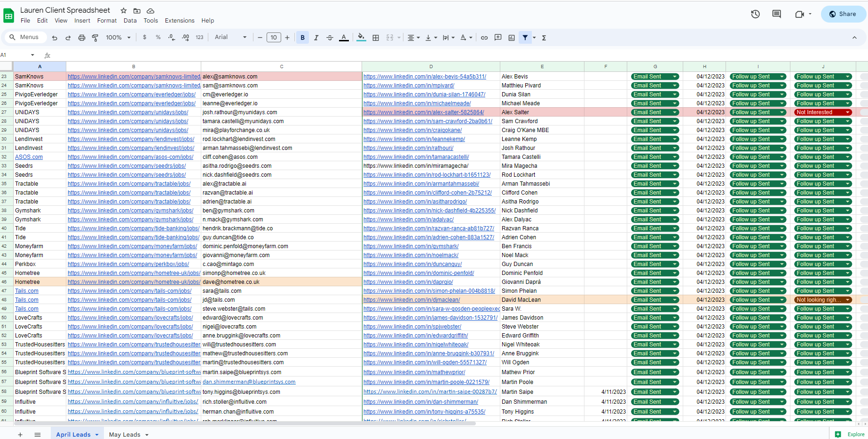The height and width of the screenshot is (439, 868).
Task: Toggle strikethrough formatting
Action: tap(330, 38)
